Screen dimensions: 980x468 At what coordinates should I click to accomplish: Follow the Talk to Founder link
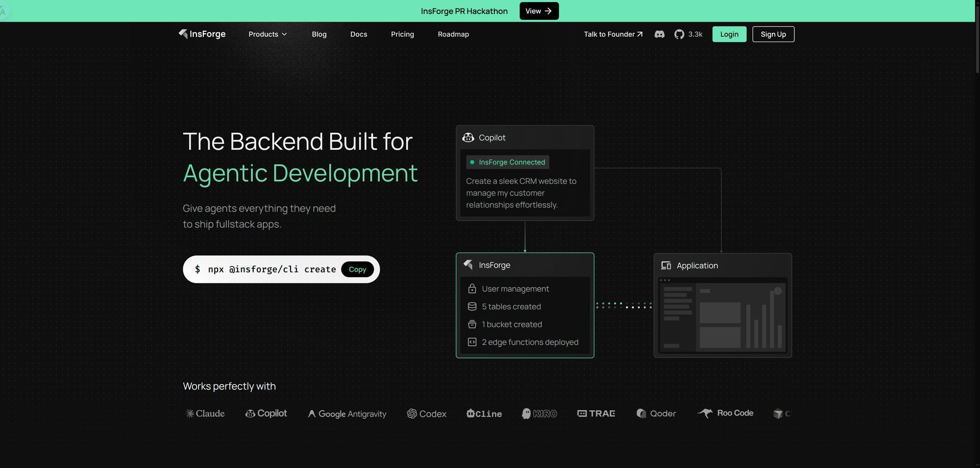point(612,34)
